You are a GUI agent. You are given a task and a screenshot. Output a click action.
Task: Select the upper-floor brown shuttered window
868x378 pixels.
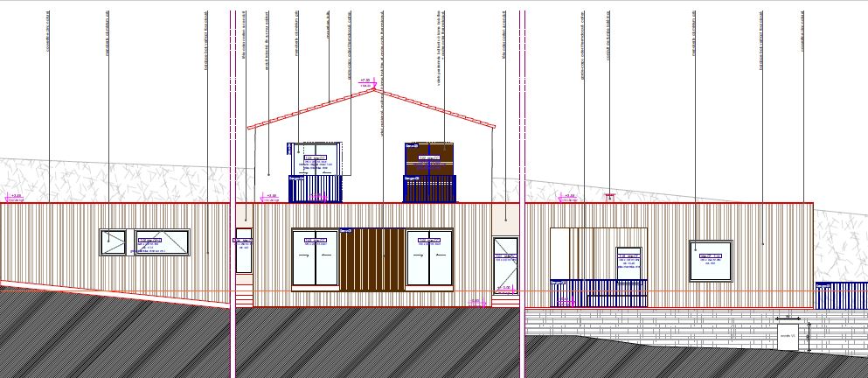[x=430, y=171]
